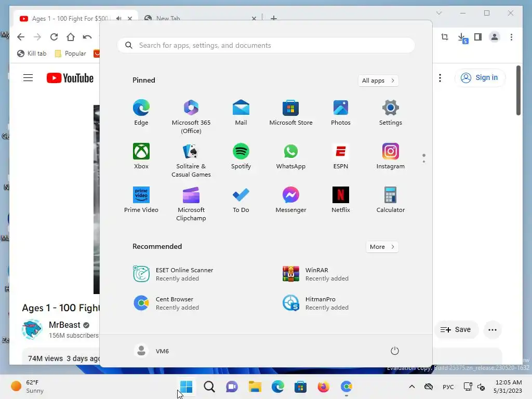The width and height of the screenshot is (532, 399).
Task: Click the Start menu search field
Action: pos(266,45)
